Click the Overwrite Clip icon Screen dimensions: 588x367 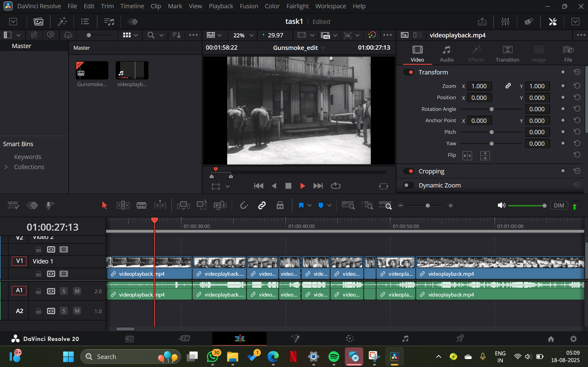coord(202,205)
